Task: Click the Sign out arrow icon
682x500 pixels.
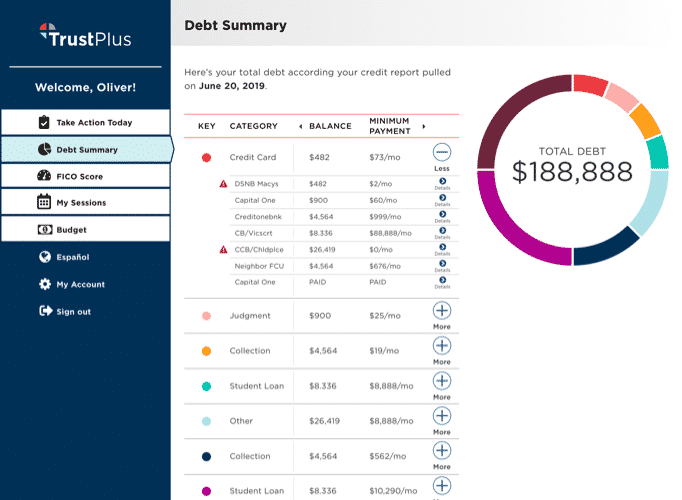Action: click(46, 311)
